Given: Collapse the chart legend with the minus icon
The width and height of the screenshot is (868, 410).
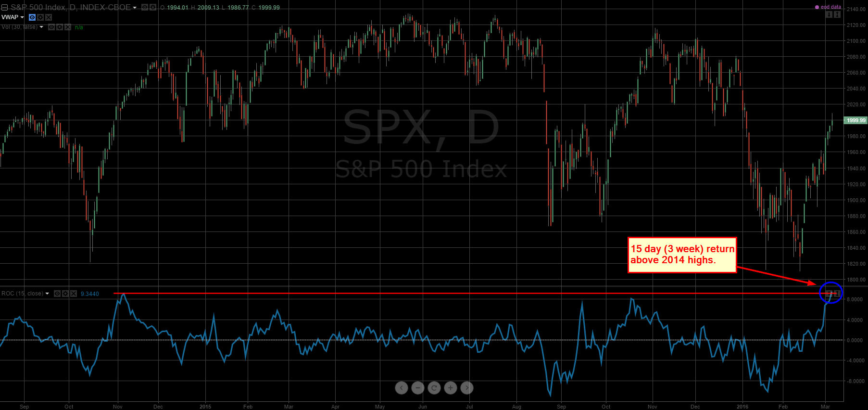Looking at the screenshot, I should pyautogui.click(x=4, y=8).
